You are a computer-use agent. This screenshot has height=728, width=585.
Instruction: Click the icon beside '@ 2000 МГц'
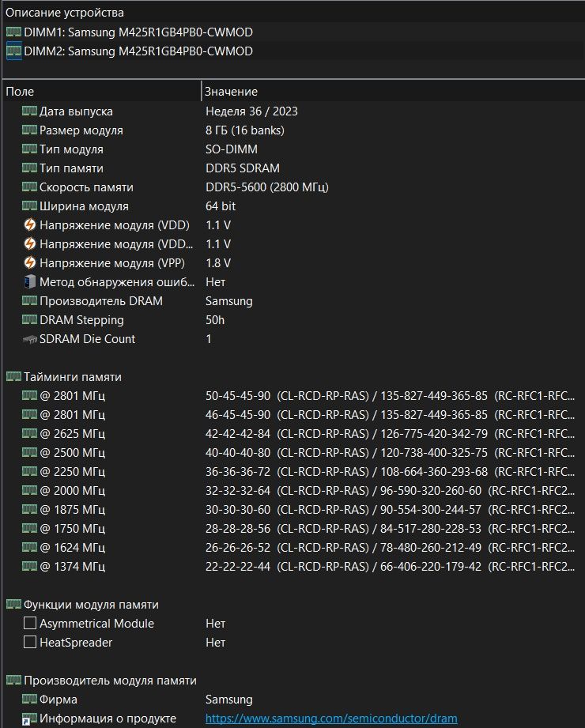pyautogui.click(x=29, y=491)
